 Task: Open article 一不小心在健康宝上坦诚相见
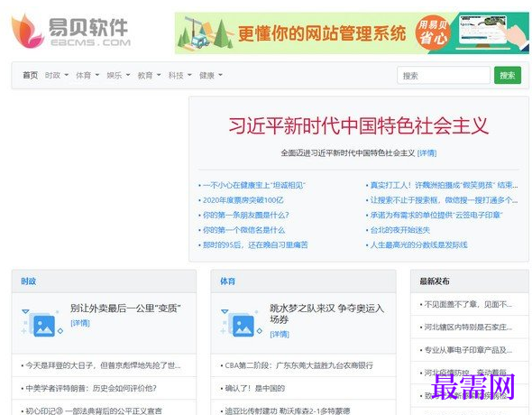253,185
